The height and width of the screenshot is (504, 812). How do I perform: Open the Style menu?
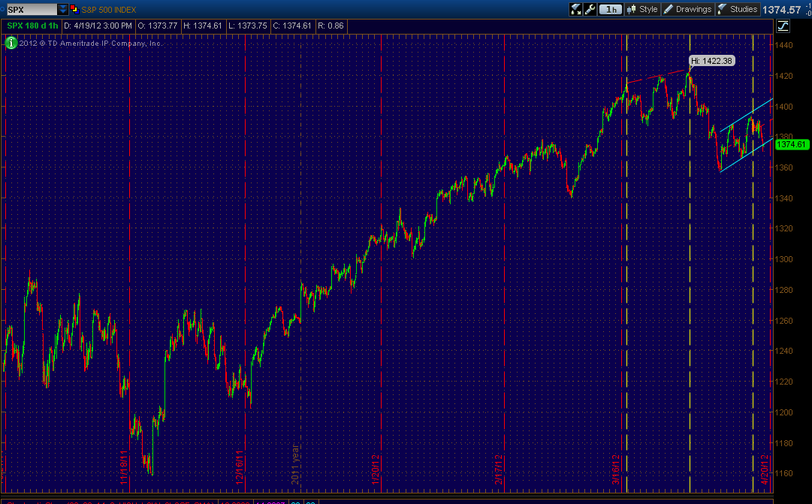(642, 9)
